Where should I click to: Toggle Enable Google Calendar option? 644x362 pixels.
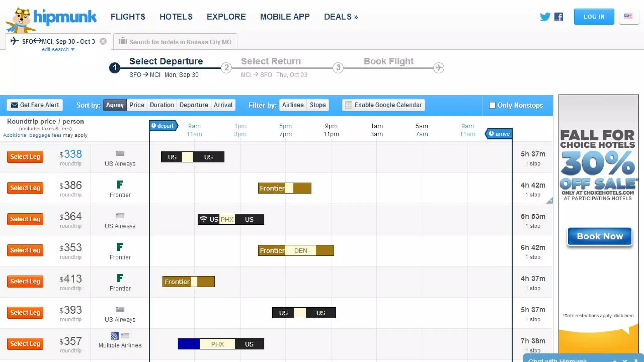pyautogui.click(x=383, y=105)
